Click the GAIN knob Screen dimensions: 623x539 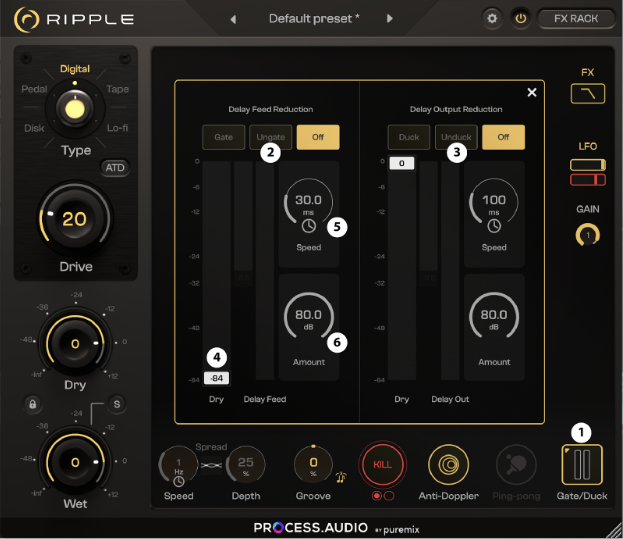[x=588, y=235]
